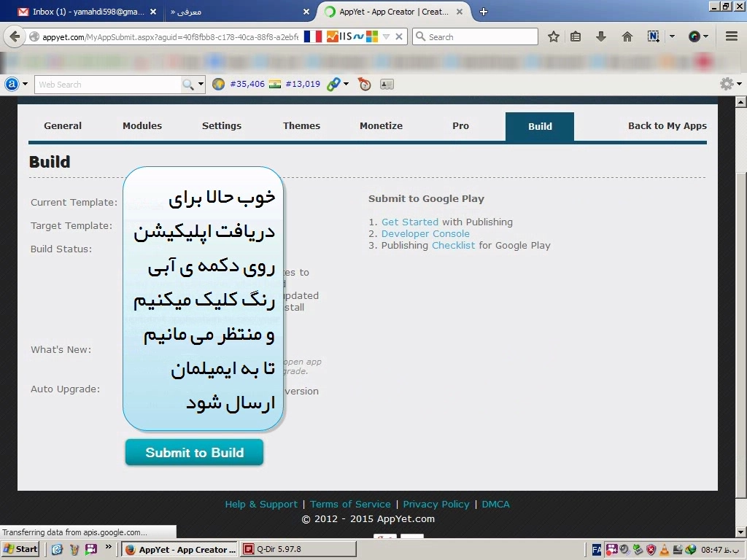The width and height of the screenshot is (747, 560).
Task: Open the Firefox hamburger menu
Action: (731, 36)
